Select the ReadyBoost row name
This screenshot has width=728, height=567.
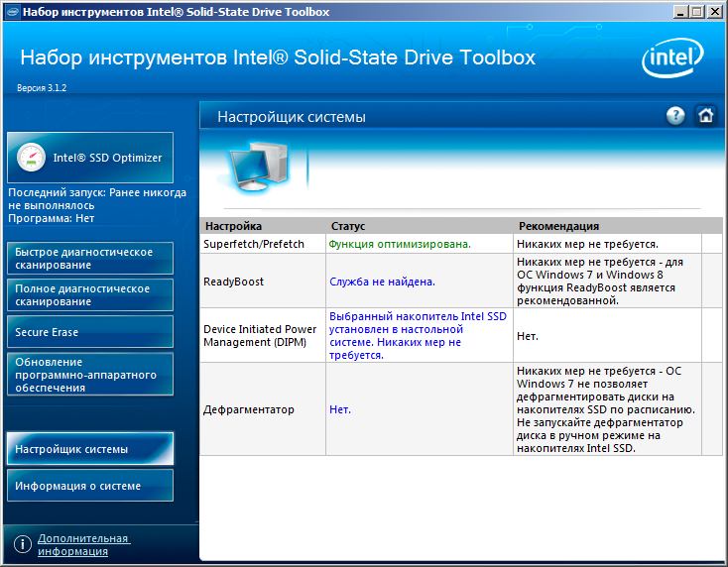pos(233,282)
